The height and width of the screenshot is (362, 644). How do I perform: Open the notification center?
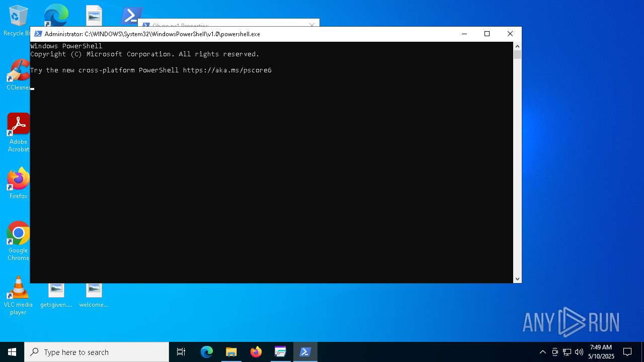[627, 352]
